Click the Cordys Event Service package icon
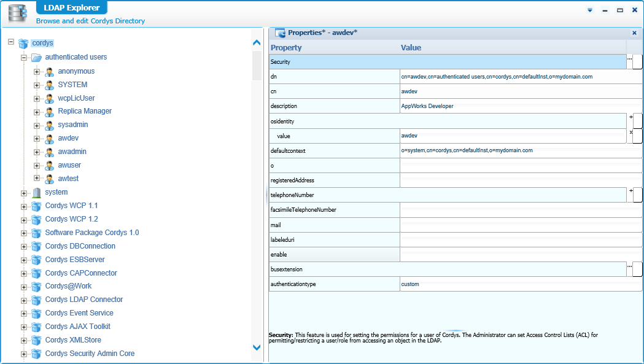 coord(37,314)
